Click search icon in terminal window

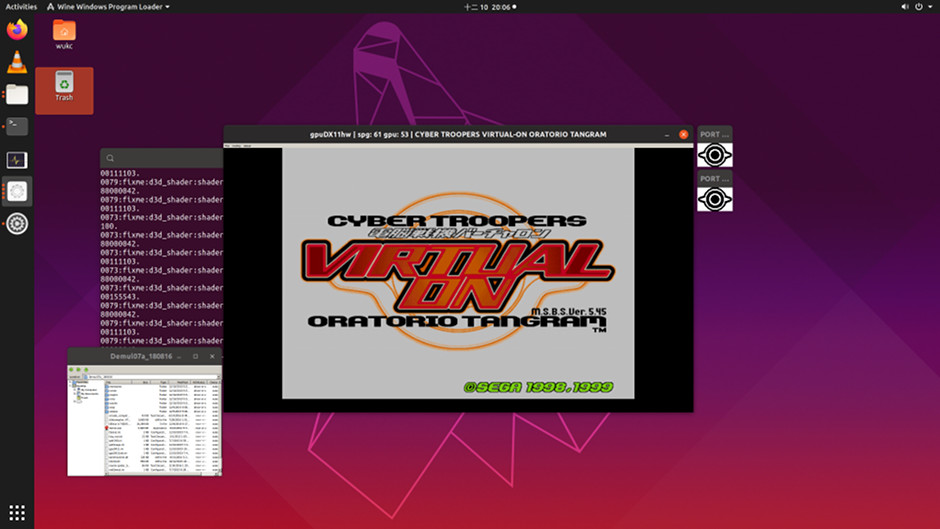pyautogui.click(x=110, y=158)
